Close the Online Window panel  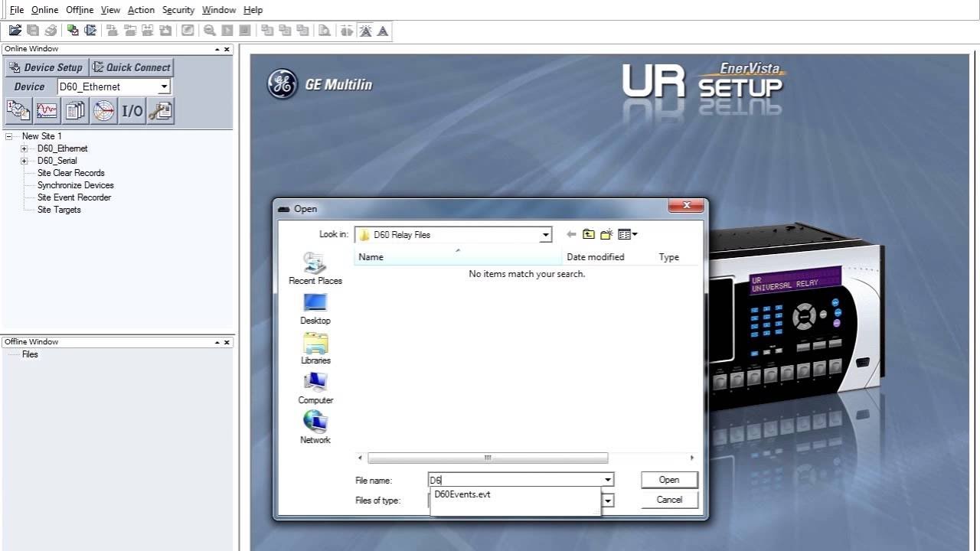point(227,49)
